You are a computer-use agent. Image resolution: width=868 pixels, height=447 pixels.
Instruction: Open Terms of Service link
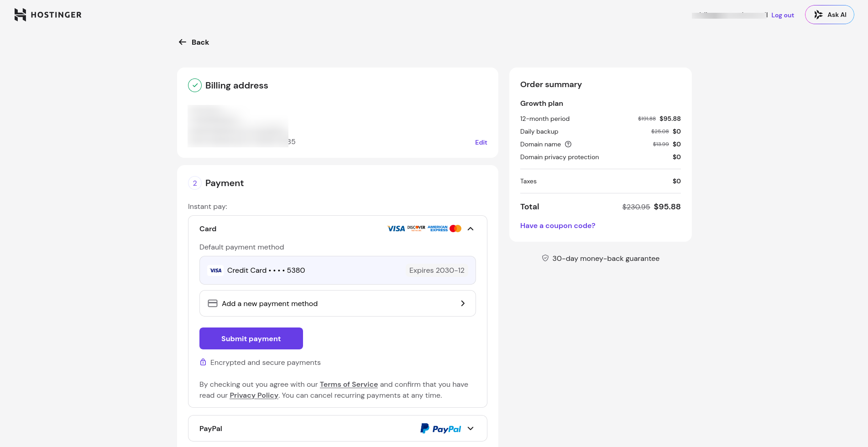click(x=349, y=385)
